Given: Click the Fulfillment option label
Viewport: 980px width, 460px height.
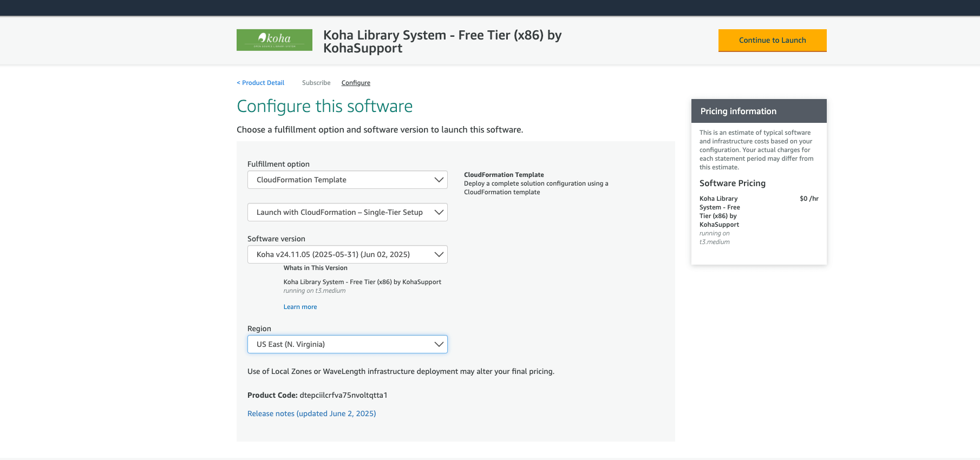Looking at the screenshot, I should 278,164.
